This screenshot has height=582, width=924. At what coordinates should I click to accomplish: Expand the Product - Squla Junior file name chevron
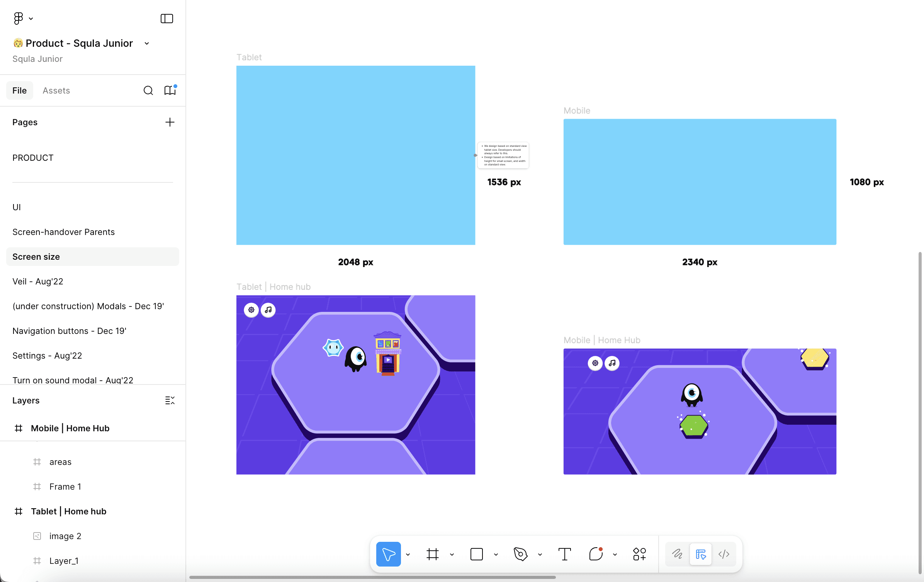(x=147, y=43)
